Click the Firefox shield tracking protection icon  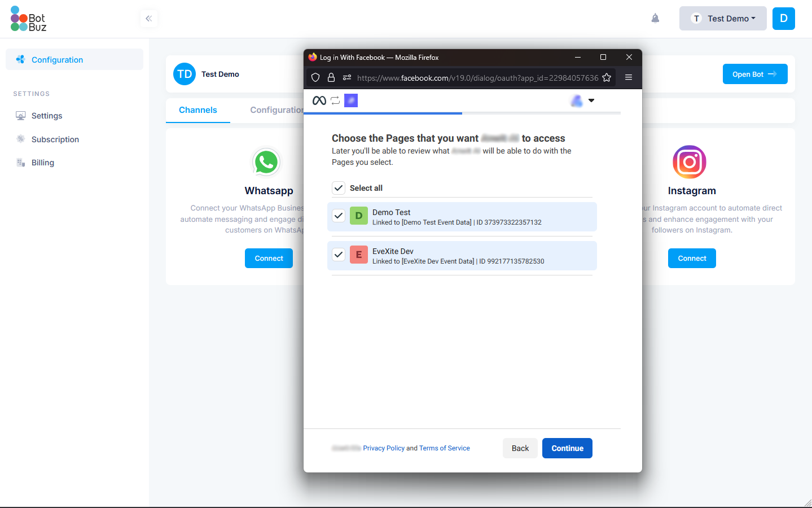315,78
